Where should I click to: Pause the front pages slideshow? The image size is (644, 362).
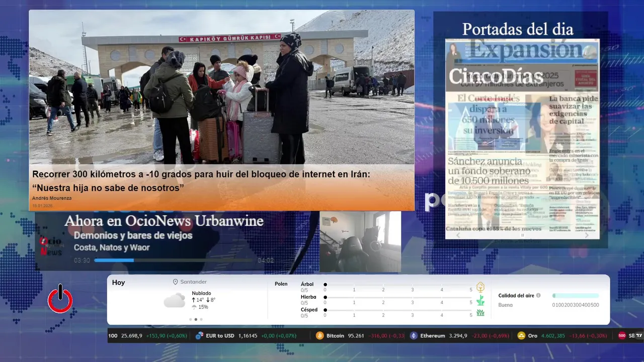[x=522, y=235]
